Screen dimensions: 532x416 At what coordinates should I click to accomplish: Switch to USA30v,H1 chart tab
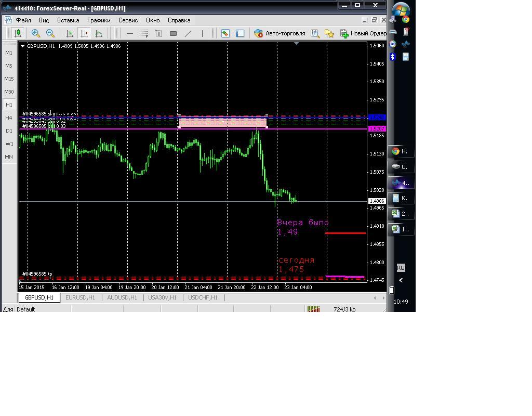[x=162, y=297]
